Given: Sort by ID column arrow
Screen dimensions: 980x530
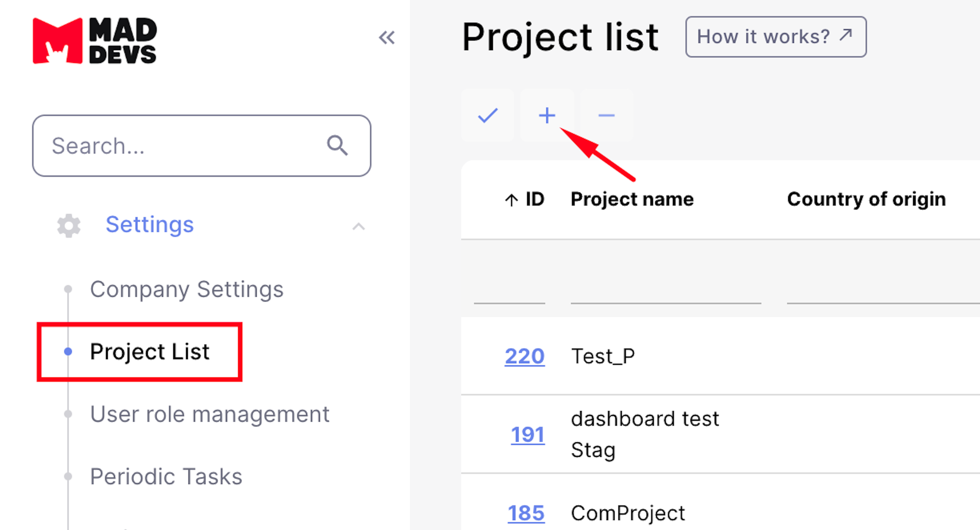Looking at the screenshot, I should [511, 199].
